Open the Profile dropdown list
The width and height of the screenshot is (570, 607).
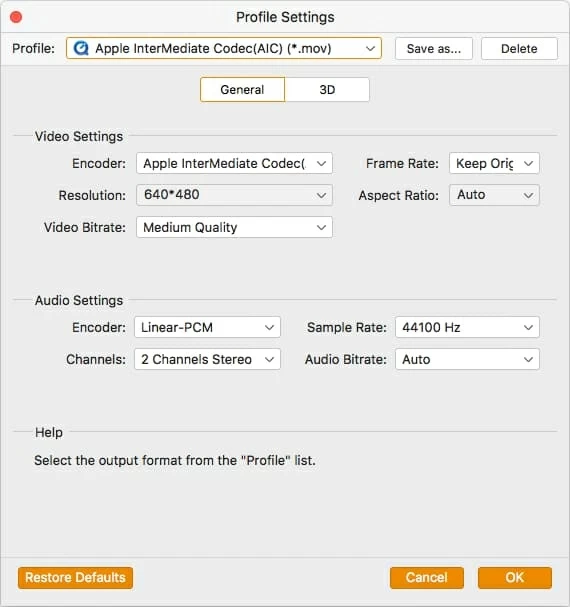224,48
